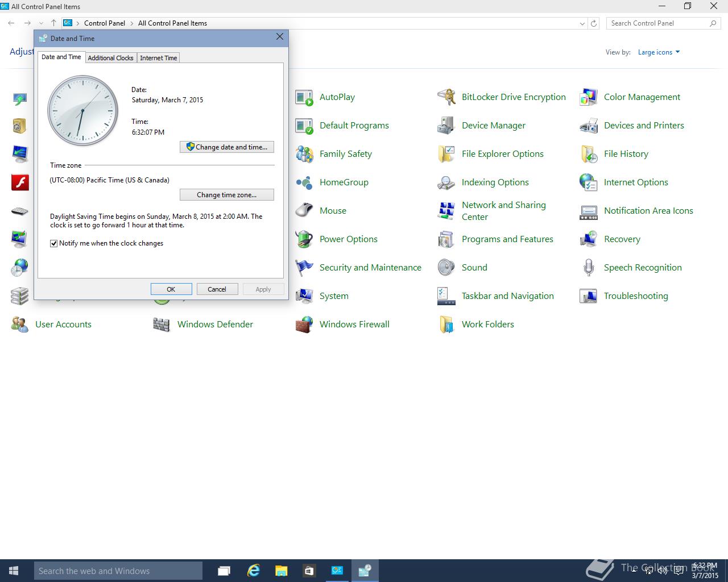Open BitLocker Drive Encryption icon

(x=446, y=97)
